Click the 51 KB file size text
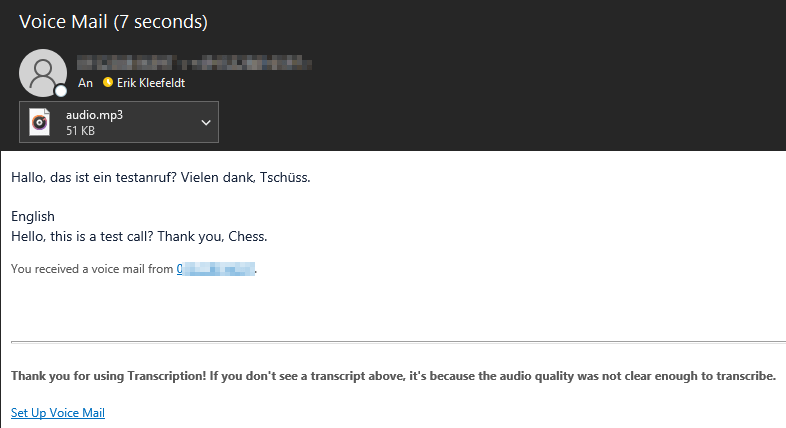This screenshot has height=428, width=786. (x=81, y=131)
